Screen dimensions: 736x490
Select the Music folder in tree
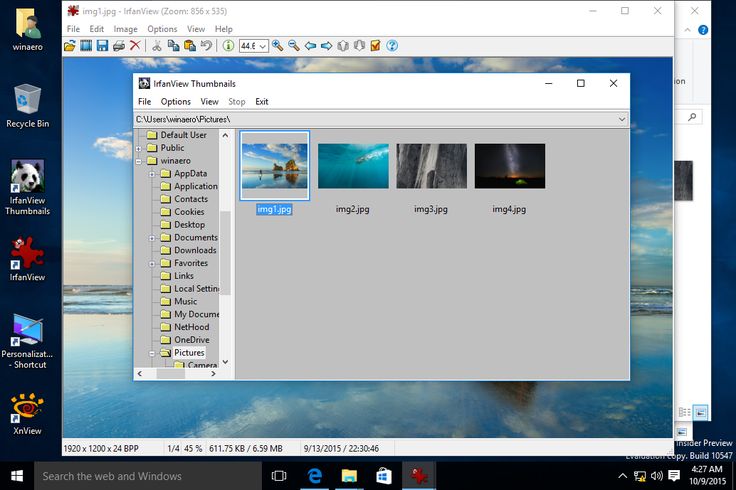(185, 301)
